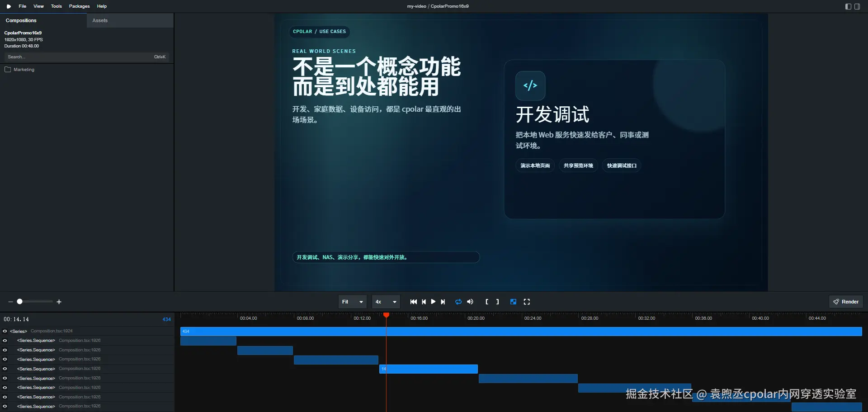The width and height of the screenshot is (868, 412).
Task: Click the timeline zoom slider handle
Action: (x=19, y=302)
